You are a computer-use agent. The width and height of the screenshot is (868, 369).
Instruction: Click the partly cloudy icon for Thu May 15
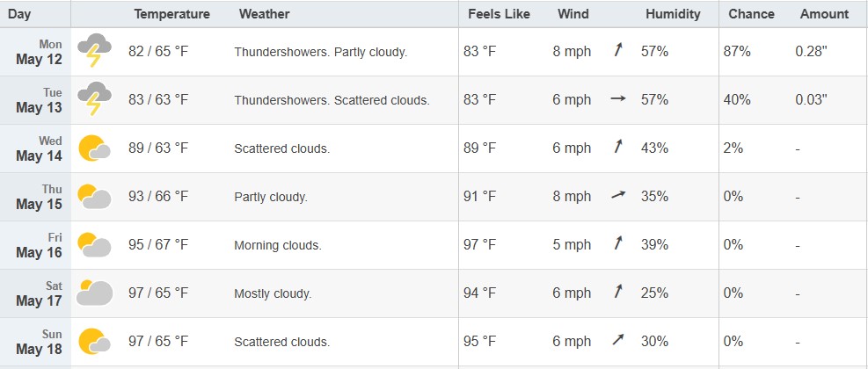pos(94,197)
